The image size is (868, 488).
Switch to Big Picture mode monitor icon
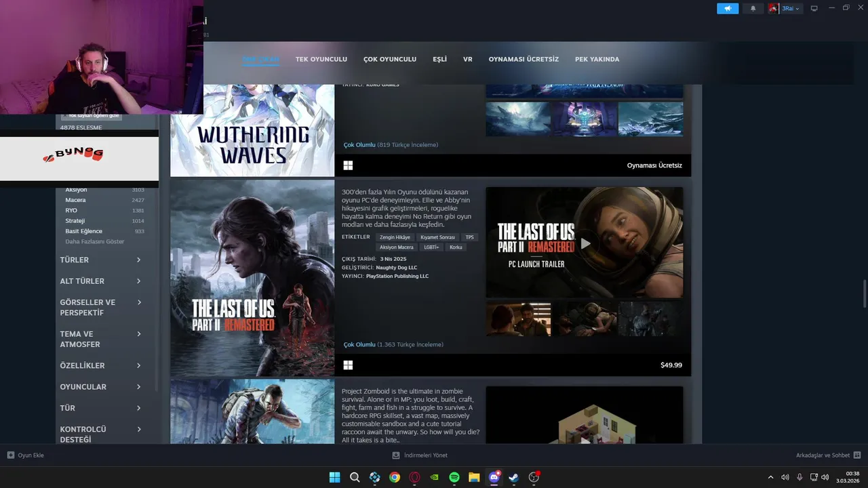click(x=814, y=8)
